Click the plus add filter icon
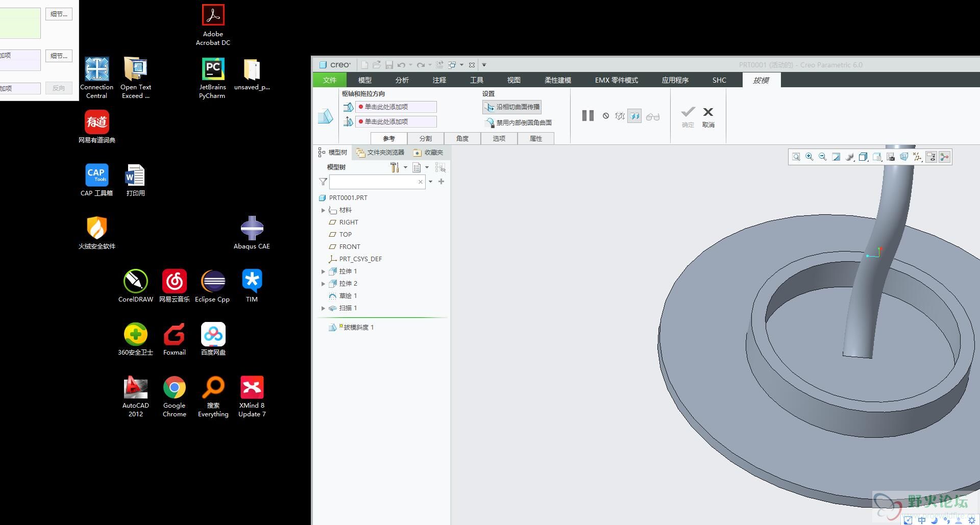The width and height of the screenshot is (980, 525). [441, 182]
